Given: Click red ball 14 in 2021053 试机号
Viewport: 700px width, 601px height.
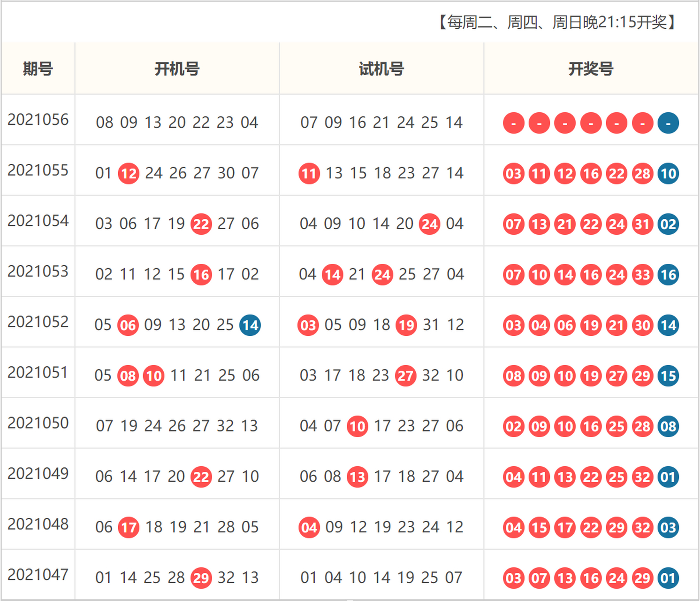Looking at the screenshot, I should point(333,275).
